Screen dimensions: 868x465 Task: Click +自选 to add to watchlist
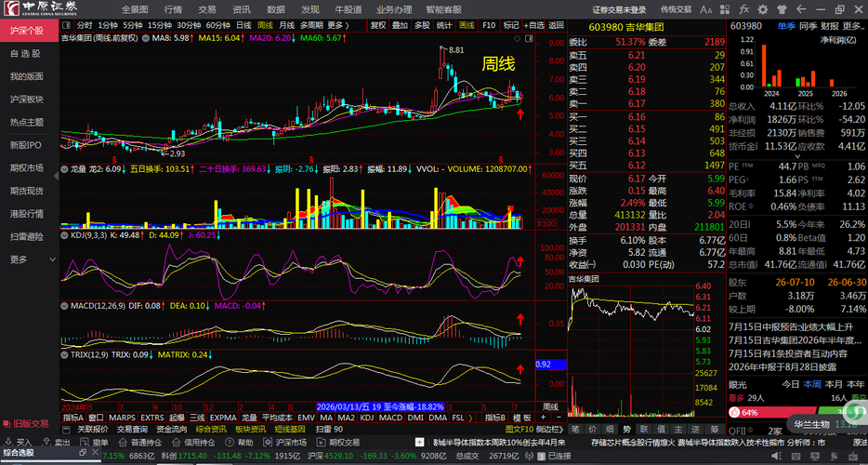[x=533, y=25]
